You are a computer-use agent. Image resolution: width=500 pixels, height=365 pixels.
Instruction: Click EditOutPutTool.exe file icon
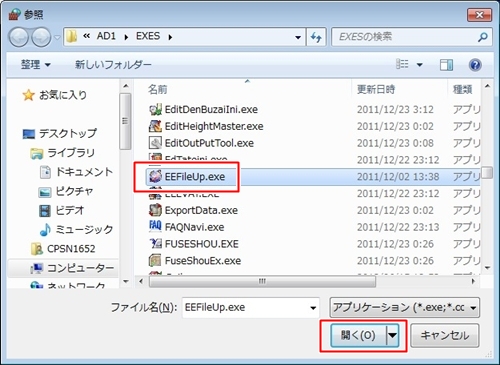155,143
